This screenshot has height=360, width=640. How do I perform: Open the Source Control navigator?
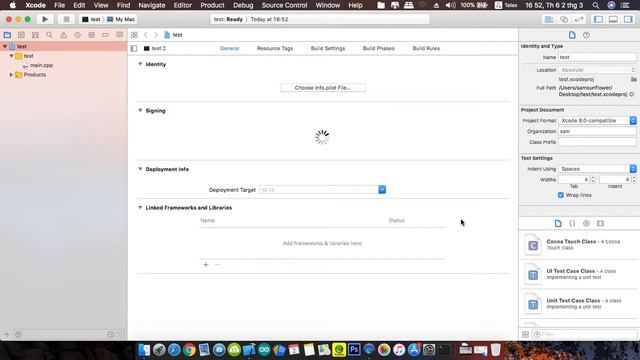pyautogui.click(x=21, y=35)
